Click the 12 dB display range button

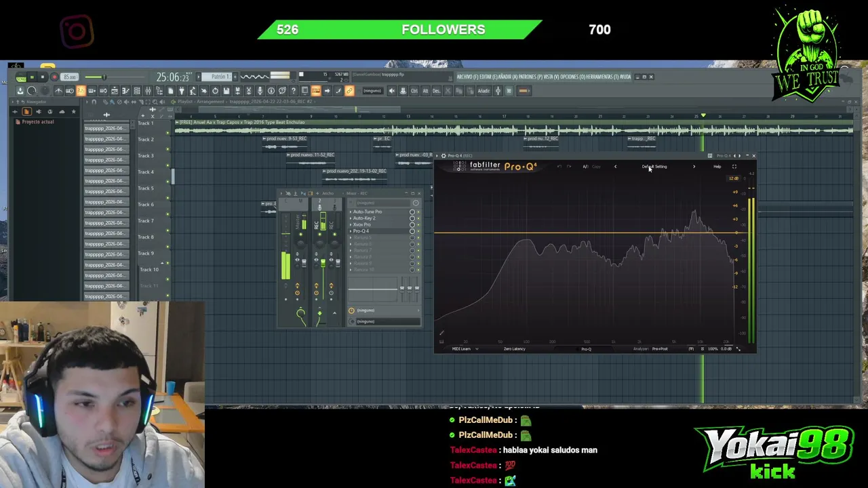click(x=734, y=178)
